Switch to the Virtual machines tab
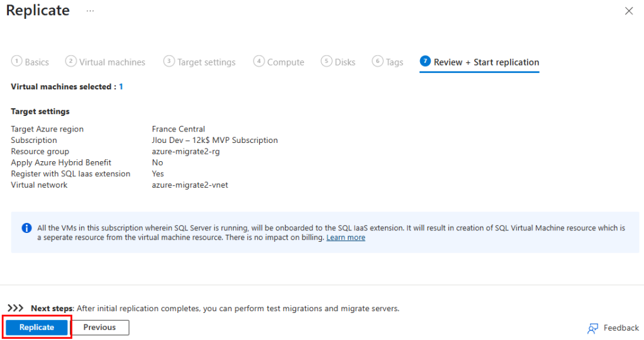644x340 pixels. click(x=105, y=62)
